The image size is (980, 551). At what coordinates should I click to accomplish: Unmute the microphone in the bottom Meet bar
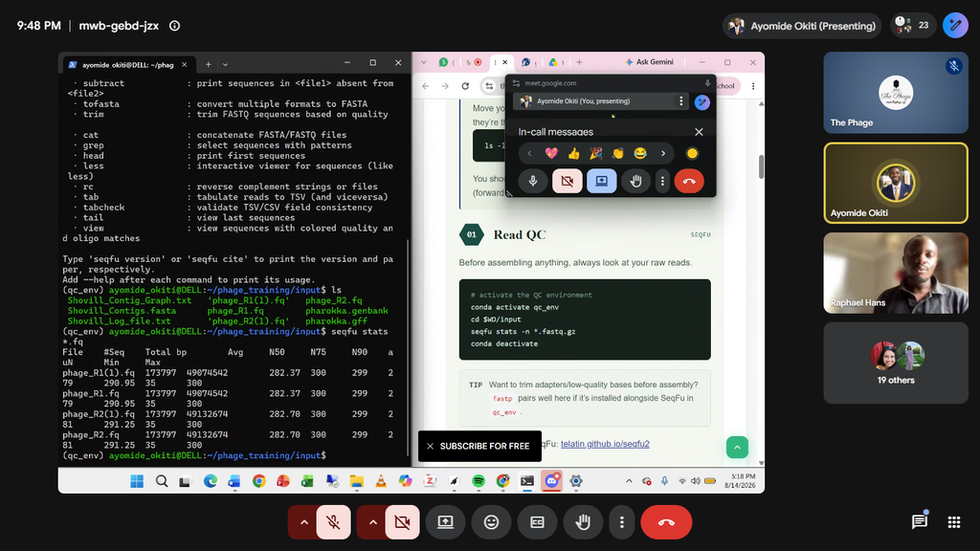click(x=333, y=522)
